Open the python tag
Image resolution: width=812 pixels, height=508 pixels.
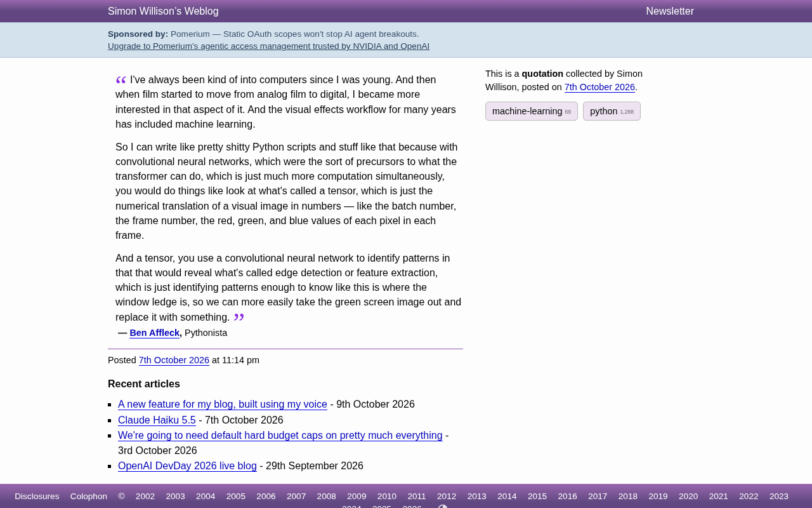(612, 111)
